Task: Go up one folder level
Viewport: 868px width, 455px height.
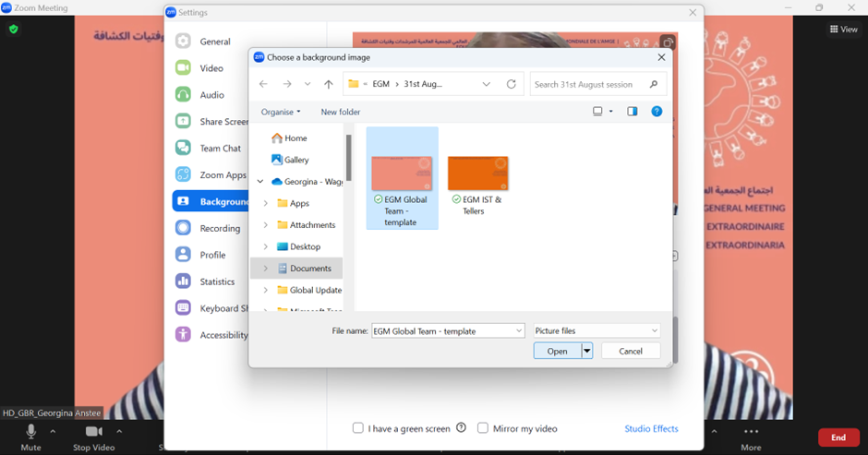Action: [x=329, y=84]
